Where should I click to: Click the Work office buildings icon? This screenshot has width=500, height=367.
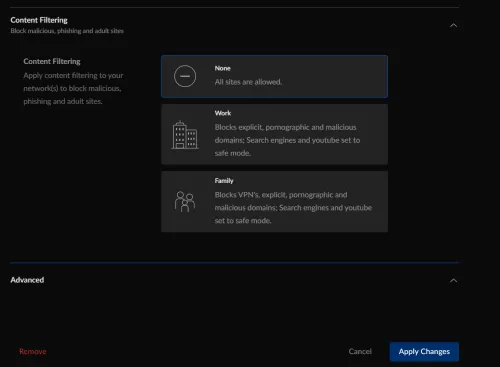(185, 135)
